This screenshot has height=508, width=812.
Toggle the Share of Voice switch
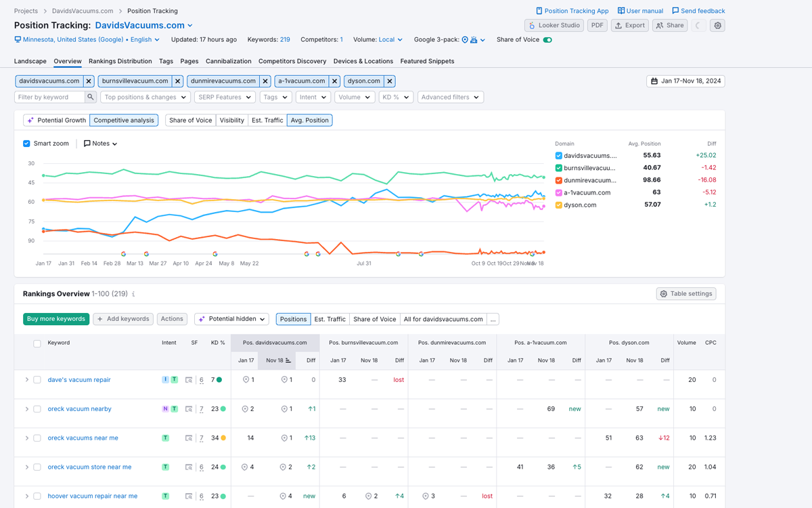click(x=547, y=40)
